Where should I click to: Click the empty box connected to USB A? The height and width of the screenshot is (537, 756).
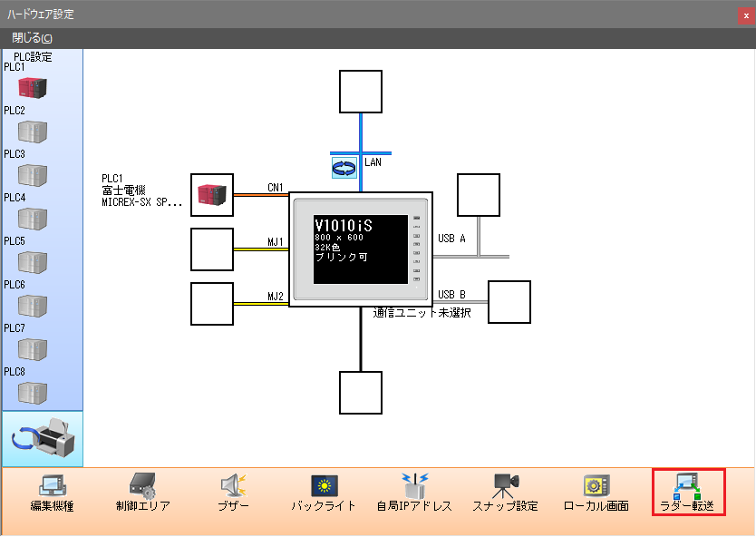478,195
